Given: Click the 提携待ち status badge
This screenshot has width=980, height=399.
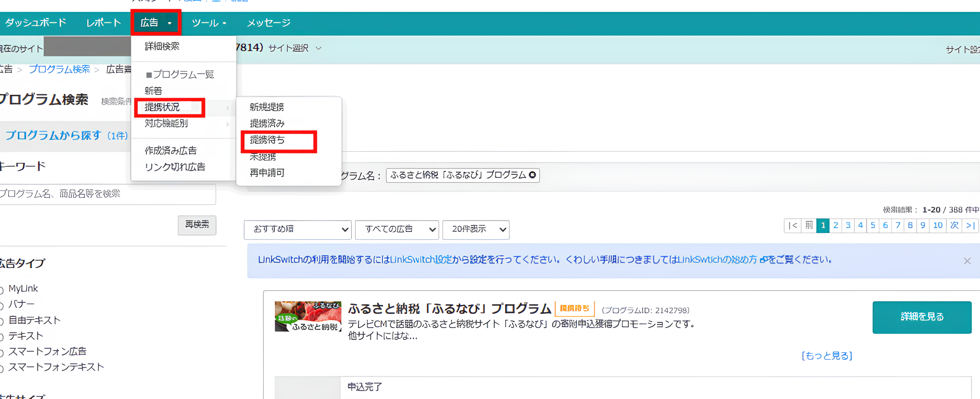Looking at the screenshot, I should pyautogui.click(x=574, y=309).
